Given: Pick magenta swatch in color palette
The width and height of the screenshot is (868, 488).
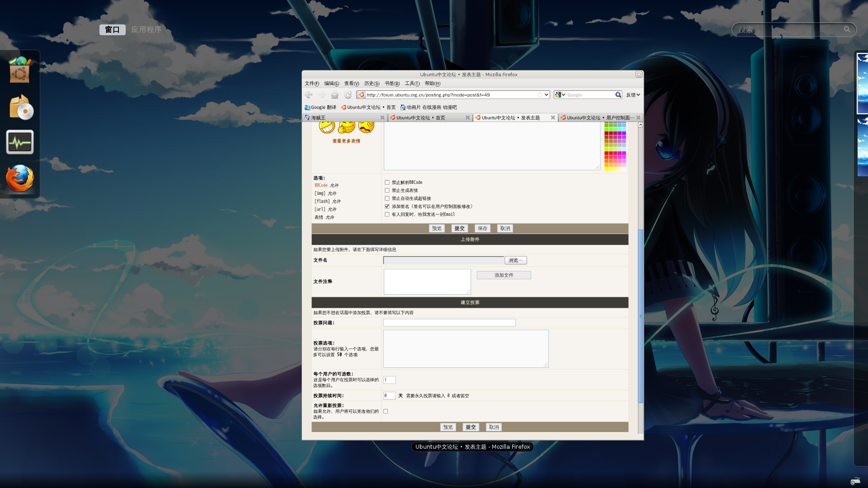Looking at the screenshot, I should [624, 154].
